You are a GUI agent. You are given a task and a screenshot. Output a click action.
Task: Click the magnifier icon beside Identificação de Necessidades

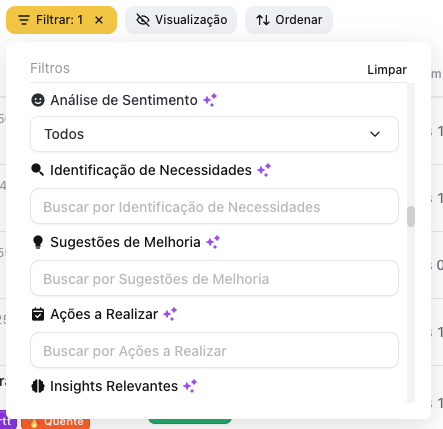click(37, 170)
